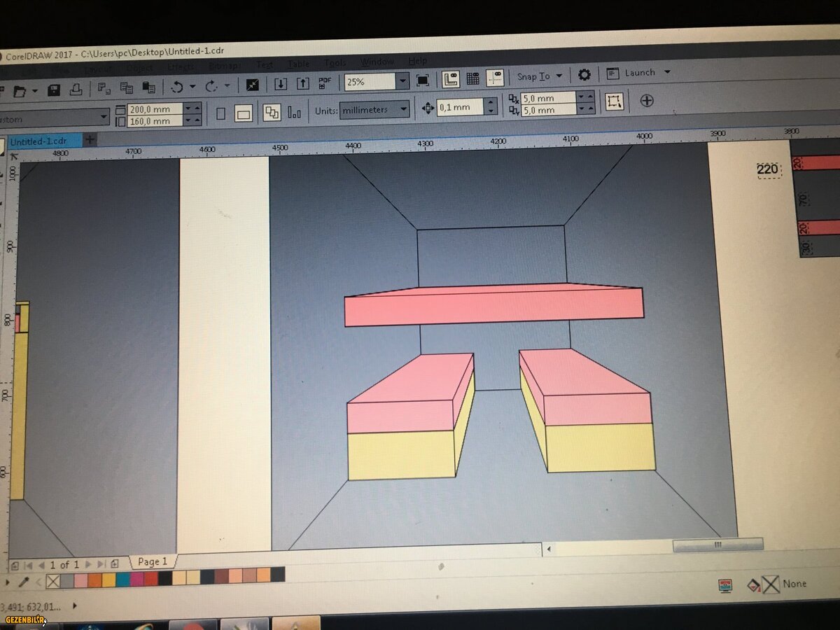Toggle the Show rulers button
840x630 pixels.
click(x=451, y=78)
